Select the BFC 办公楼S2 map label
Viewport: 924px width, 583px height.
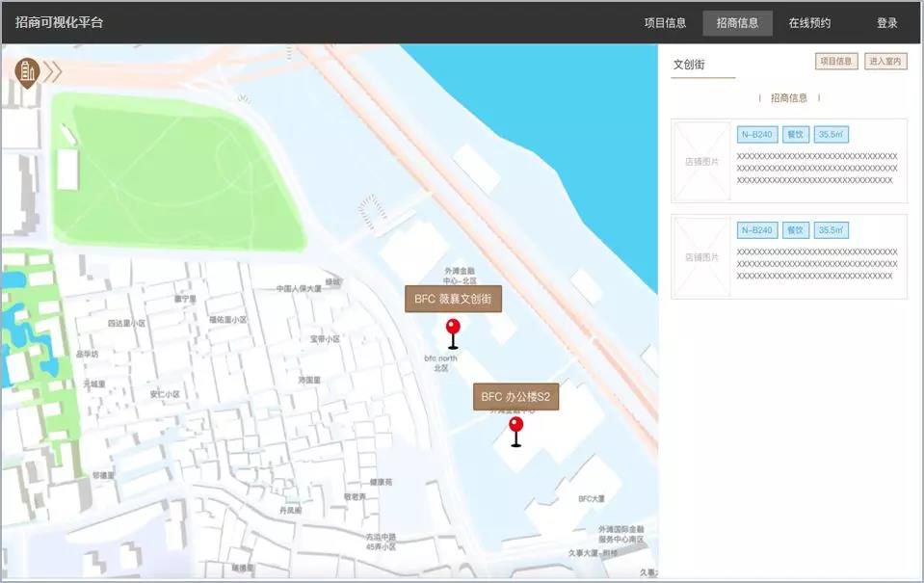coord(515,396)
